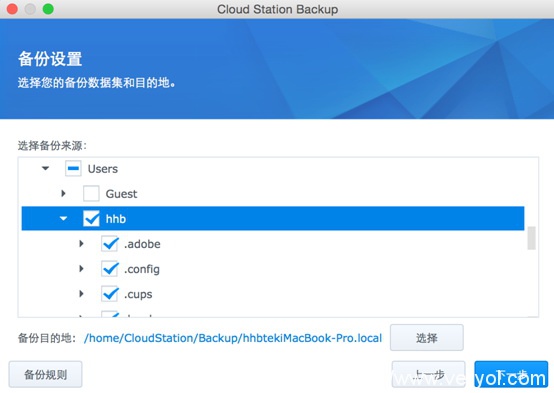This screenshot has height=393, width=554.
Task: Uncheck the .cups folder checkbox
Action: point(110,294)
